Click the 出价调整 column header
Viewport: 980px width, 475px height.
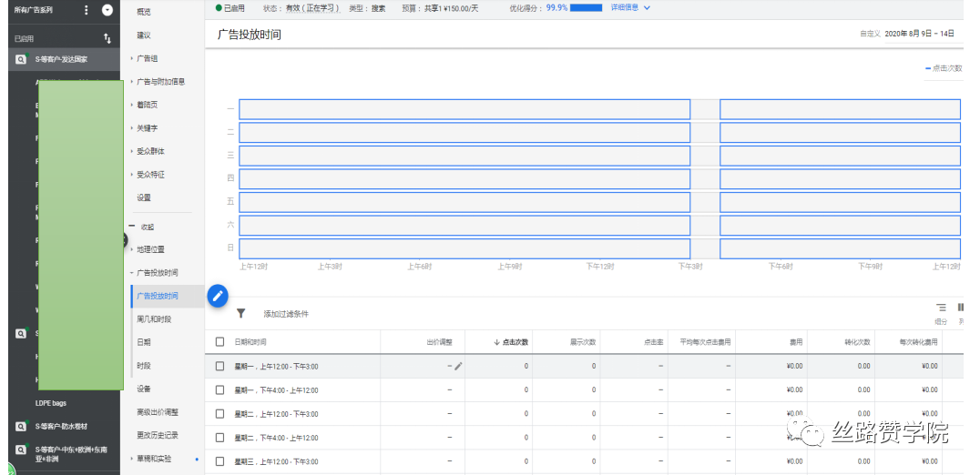click(x=439, y=342)
